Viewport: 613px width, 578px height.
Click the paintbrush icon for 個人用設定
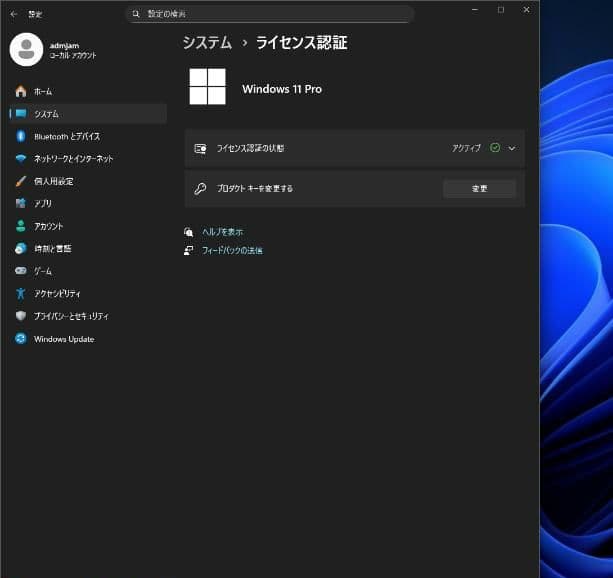[x=21, y=181]
